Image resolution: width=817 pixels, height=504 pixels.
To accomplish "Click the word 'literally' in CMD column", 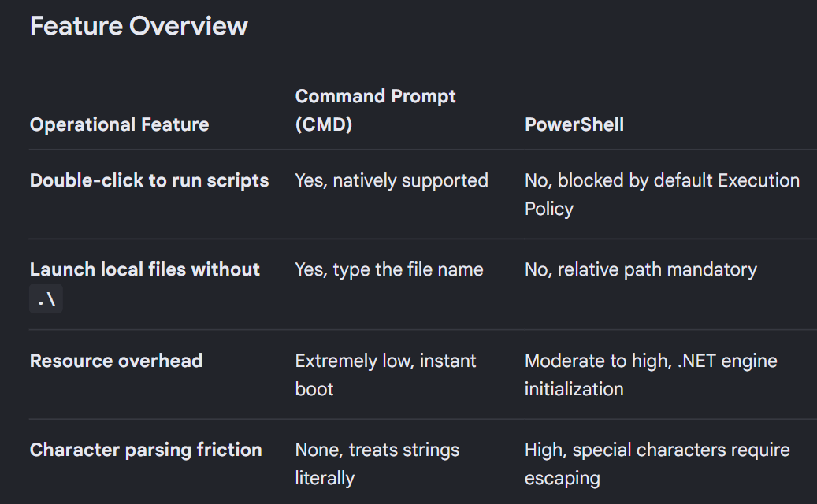I will point(325,479).
